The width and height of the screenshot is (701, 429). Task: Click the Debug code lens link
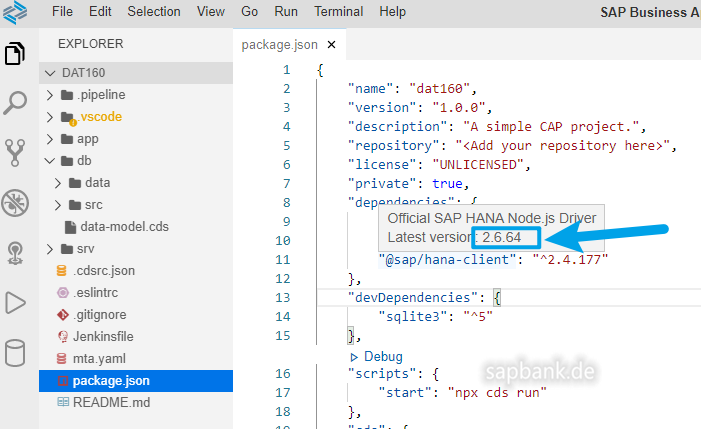pos(383,357)
